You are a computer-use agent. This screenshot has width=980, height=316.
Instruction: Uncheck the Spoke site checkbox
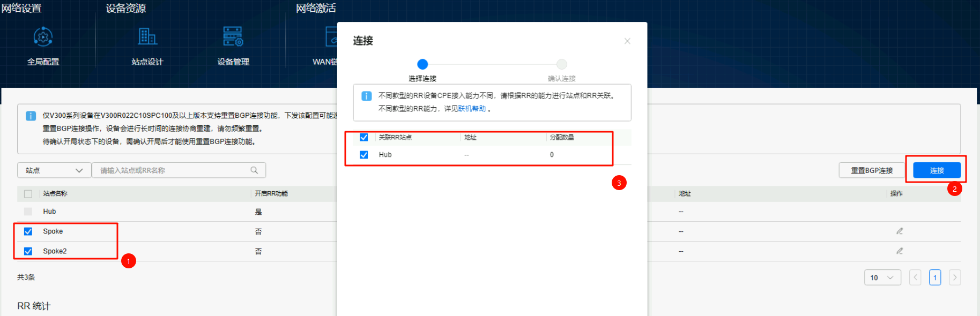28,231
